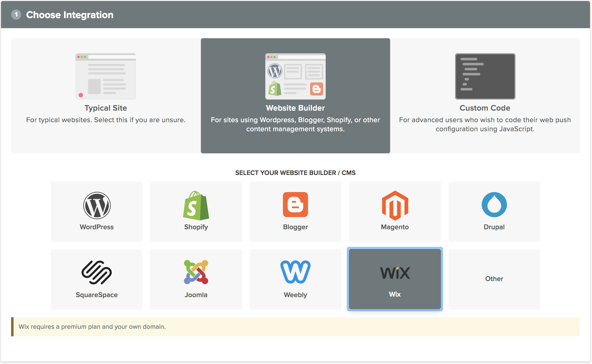Pick the Blogger platform icon

tap(295, 205)
